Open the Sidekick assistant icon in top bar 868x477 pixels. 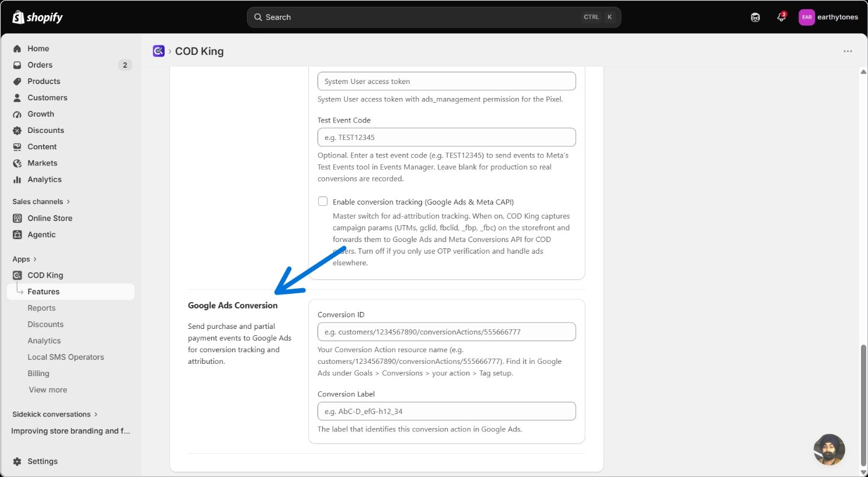(755, 17)
